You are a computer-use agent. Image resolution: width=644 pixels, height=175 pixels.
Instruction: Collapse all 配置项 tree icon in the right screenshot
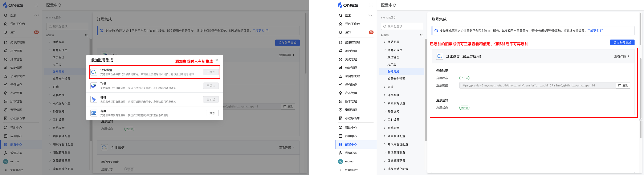tap(421, 35)
